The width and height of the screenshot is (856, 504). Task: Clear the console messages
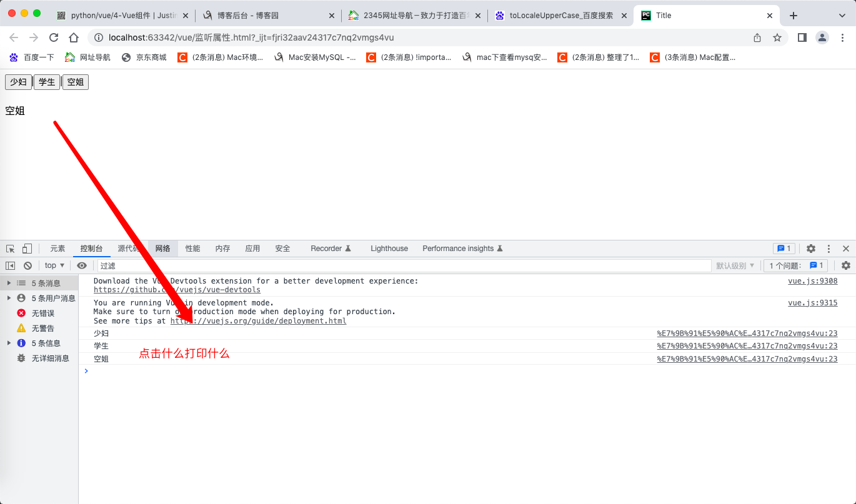[27, 265]
